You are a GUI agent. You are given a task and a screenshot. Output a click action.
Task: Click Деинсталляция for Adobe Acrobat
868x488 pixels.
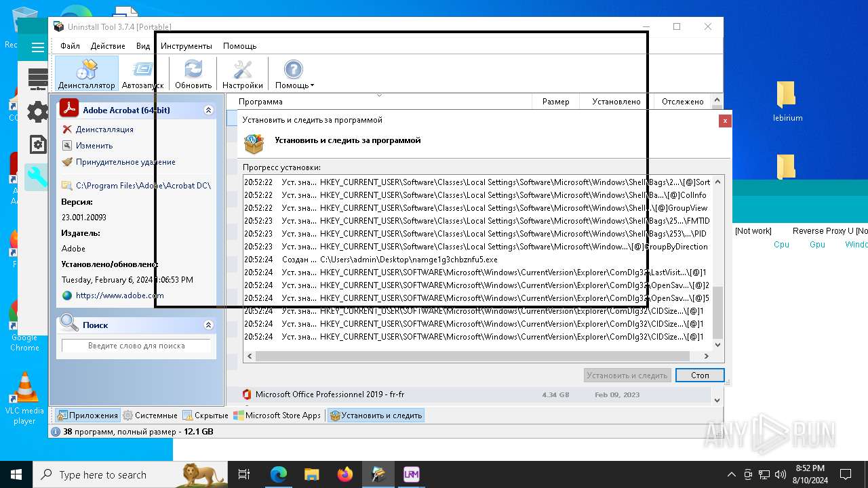pyautogui.click(x=104, y=129)
